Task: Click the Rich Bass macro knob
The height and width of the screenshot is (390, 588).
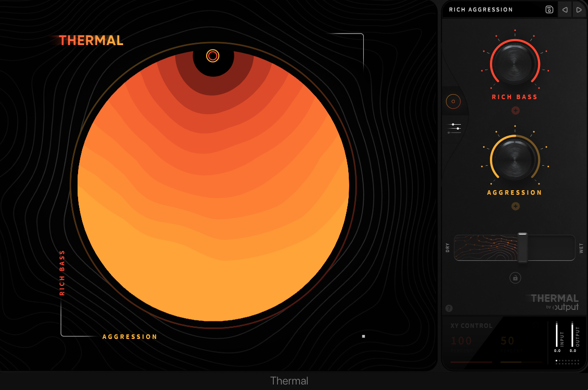Action: [x=515, y=63]
